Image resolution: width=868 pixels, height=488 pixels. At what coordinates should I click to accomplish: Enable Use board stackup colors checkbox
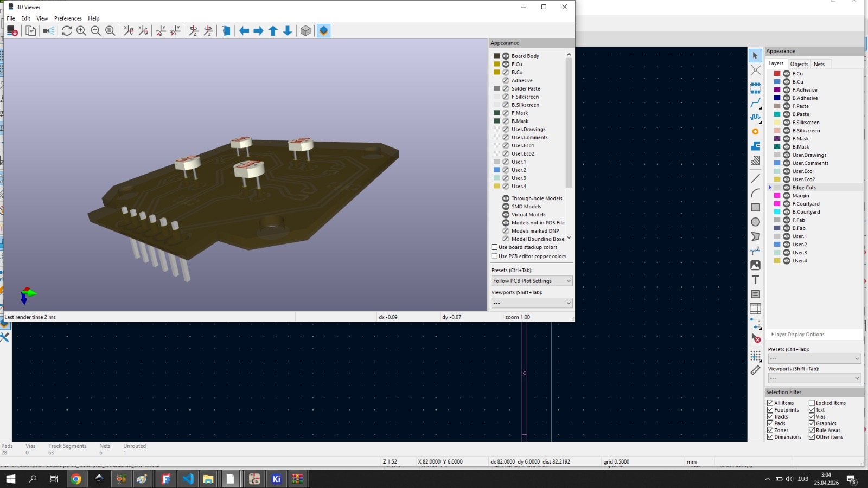pyautogui.click(x=494, y=247)
